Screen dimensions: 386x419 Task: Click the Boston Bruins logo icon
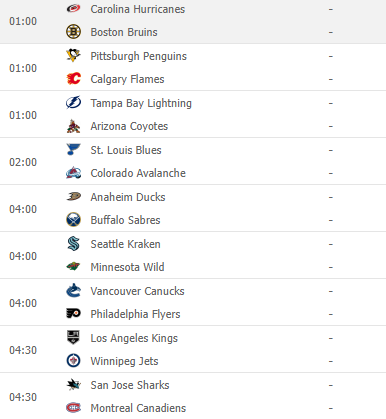click(x=73, y=32)
